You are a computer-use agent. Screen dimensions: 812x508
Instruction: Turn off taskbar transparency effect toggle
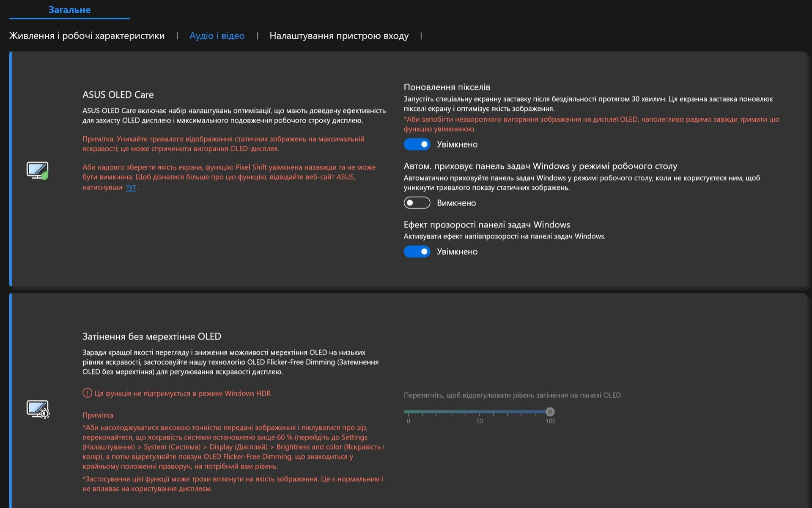point(417,251)
